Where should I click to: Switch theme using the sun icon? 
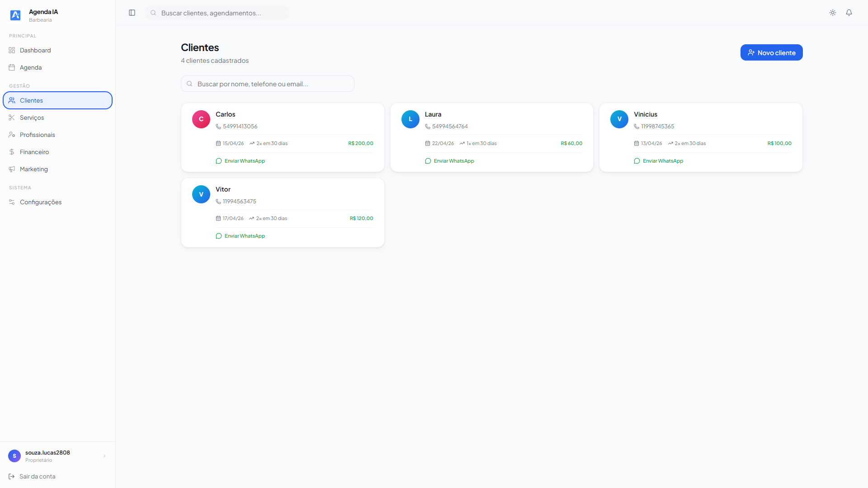pyautogui.click(x=833, y=13)
